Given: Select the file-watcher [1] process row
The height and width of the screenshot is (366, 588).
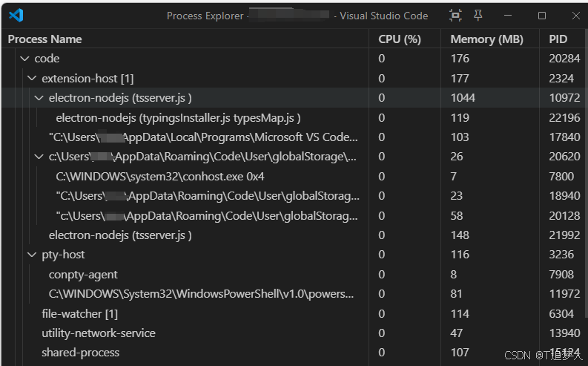Looking at the screenshot, I should point(293,313).
